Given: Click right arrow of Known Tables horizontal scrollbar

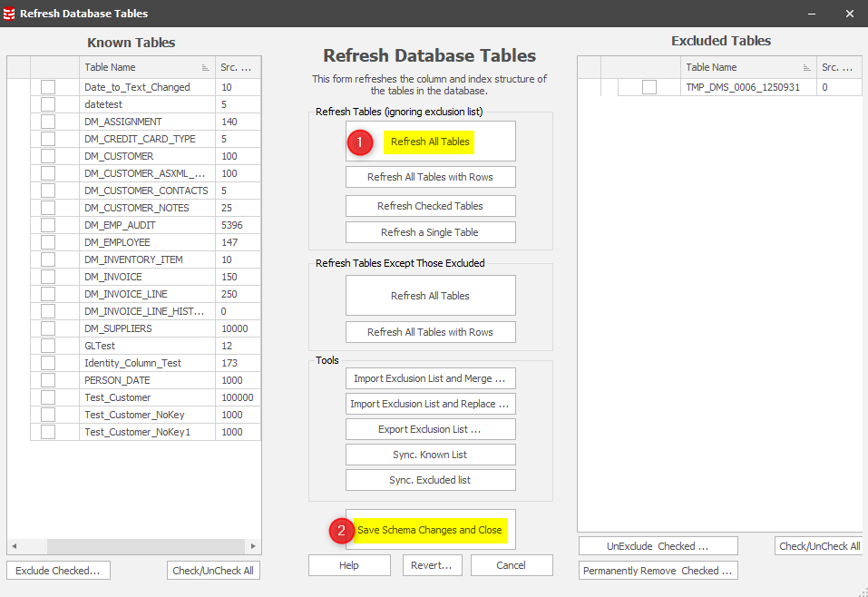Looking at the screenshot, I should [x=254, y=547].
